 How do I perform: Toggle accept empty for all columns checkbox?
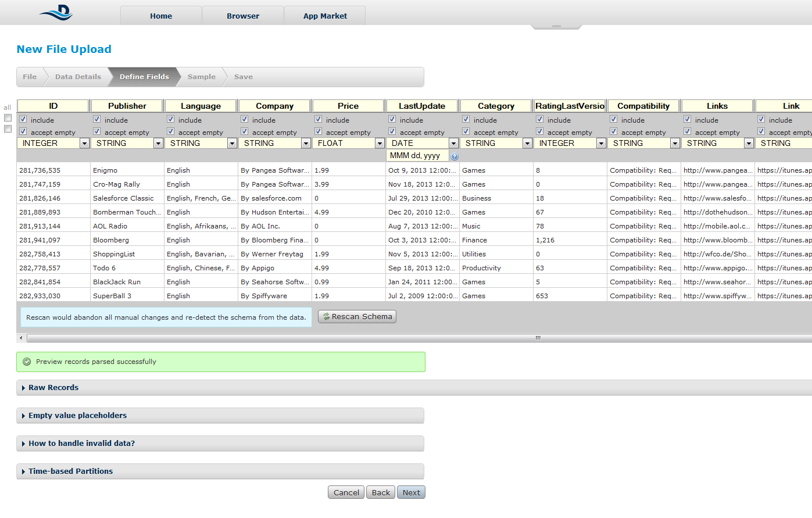click(x=8, y=129)
